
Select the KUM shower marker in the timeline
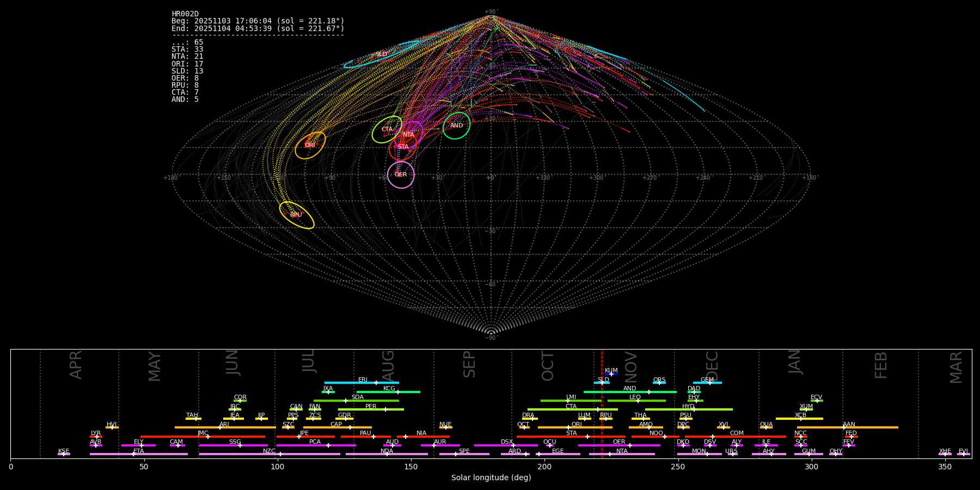(611, 374)
